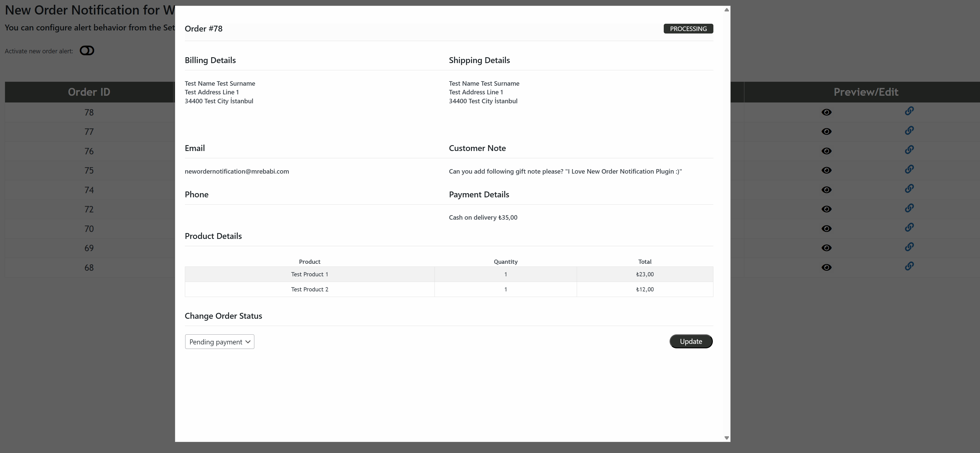
Task: Preview order 78 with the eye icon
Action: point(827,112)
